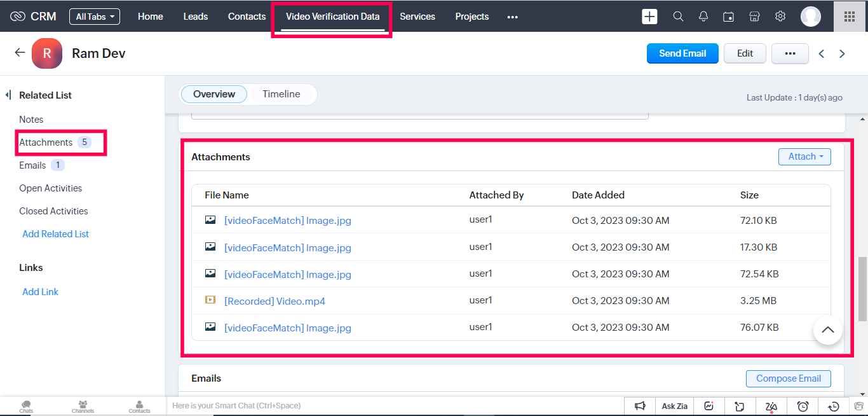
Task: Open the apps grid launcher icon
Action: click(849, 17)
